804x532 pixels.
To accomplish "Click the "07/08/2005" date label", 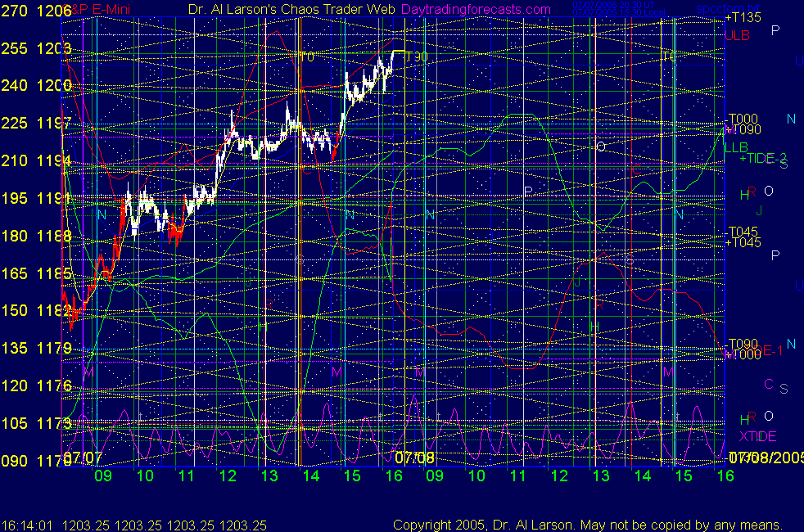I will click(x=766, y=458).
